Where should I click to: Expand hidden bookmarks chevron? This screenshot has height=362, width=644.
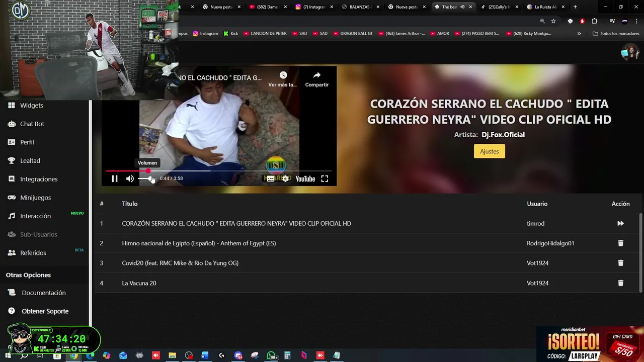pyautogui.click(x=579, y=34)
